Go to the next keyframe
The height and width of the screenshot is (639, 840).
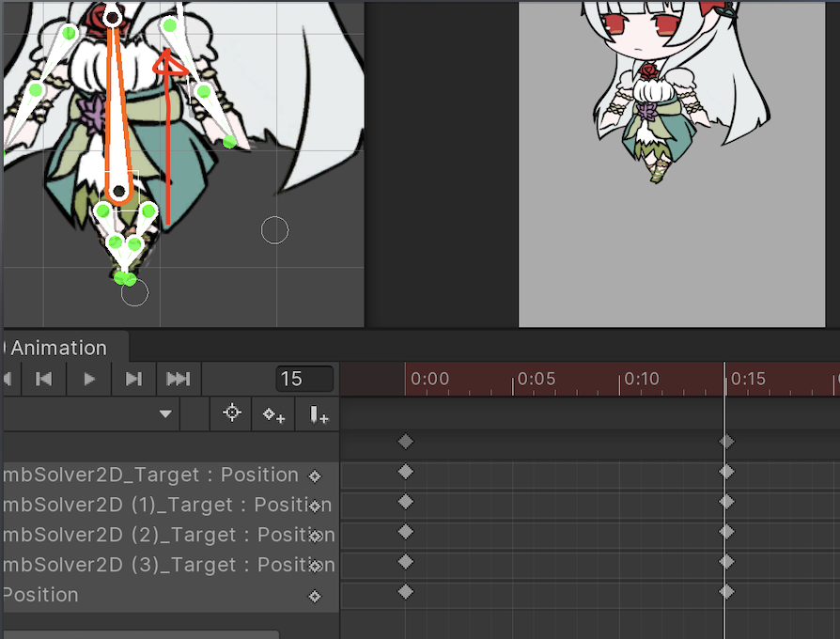pos(134,380)
